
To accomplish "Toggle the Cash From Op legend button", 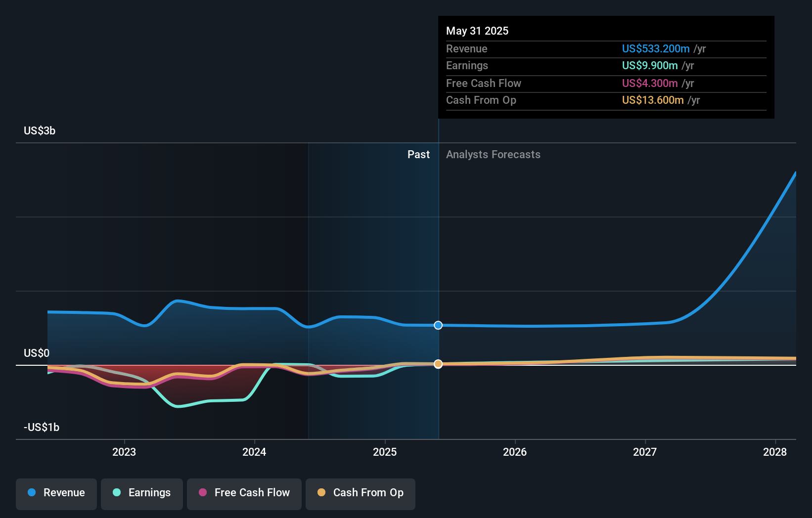I will coord(361,494).
